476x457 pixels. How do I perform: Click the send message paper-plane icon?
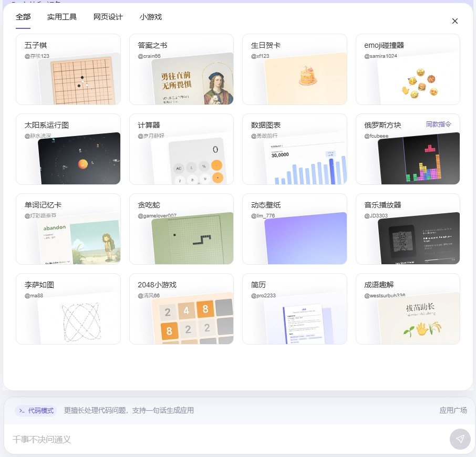click(460, 439)
